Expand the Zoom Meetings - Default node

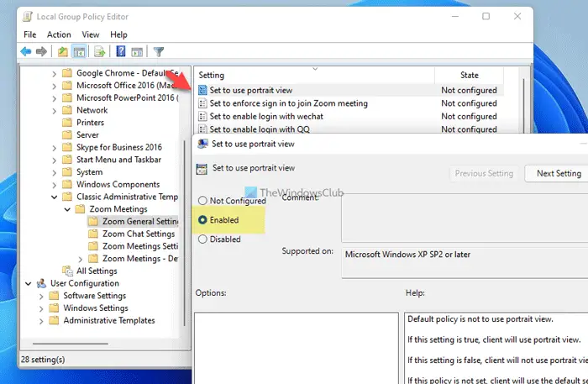point(81,259)
